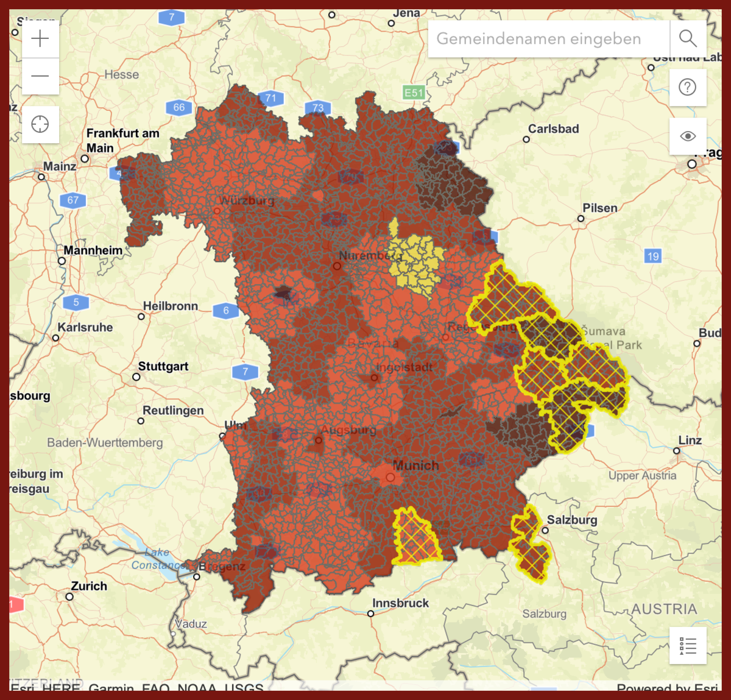Viewport: 731px width, 700px height.
Task: Click the 'Ingolstadt' city label
Action: click(x=404, y=367)
